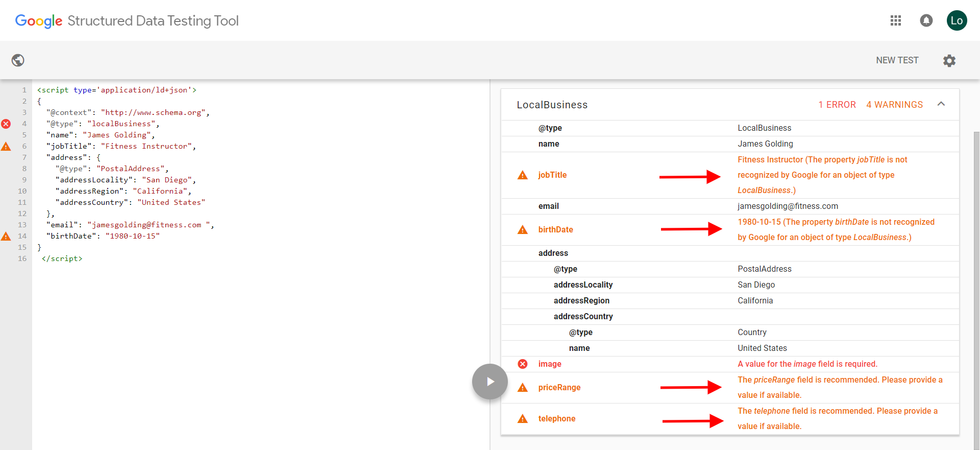The width and height of the screenshot is (980, 450).
Task: Place cursor on the Fitness Instructor code line
Action: point(121,146)
